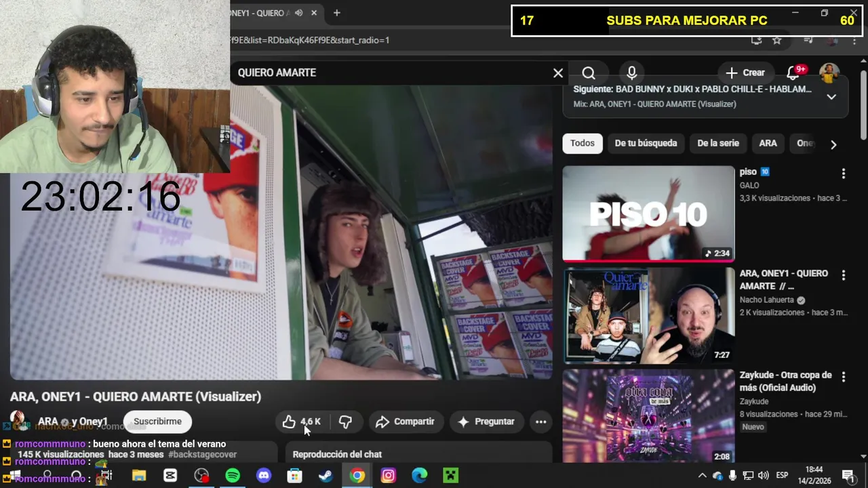The height and width of the screenshot is (488, 868).
Task: Open Spotify from the taskbar
Action: (x=233, y=476)
